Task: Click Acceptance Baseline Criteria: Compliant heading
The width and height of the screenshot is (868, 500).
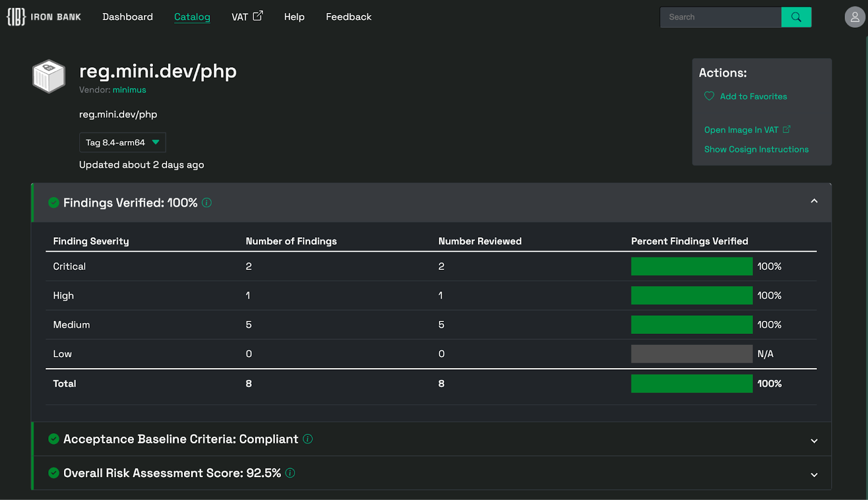Action: [181, 439]
